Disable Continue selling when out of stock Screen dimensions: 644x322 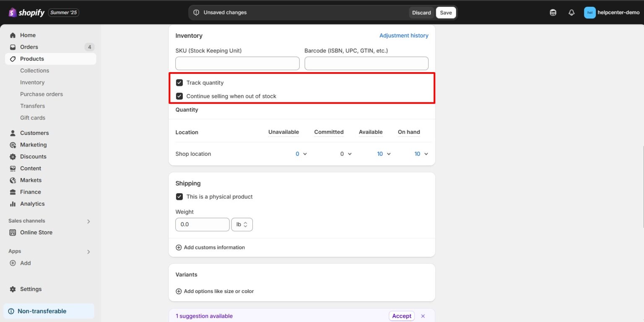click(179, 96)
